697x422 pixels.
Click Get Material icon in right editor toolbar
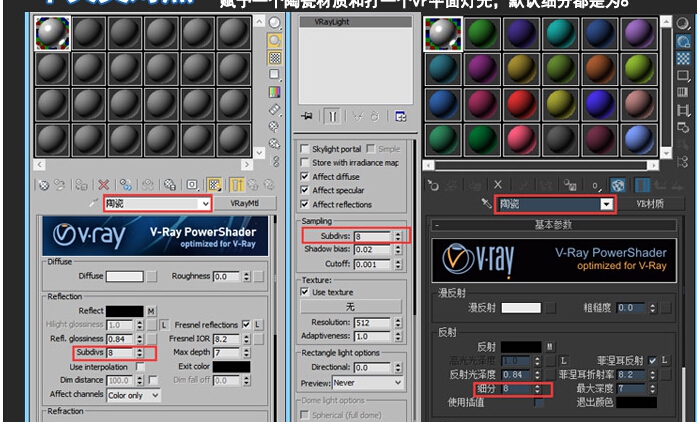point(433,185)
